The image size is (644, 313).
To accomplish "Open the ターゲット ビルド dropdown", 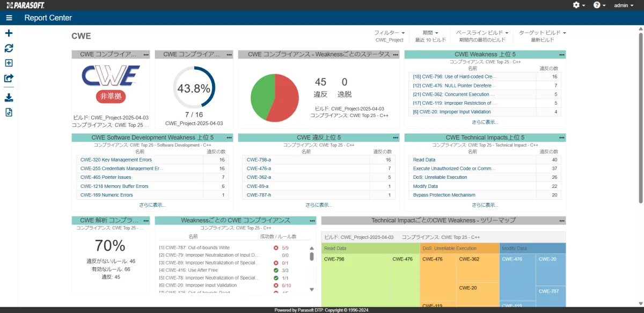I will click(x=542, y=33).
